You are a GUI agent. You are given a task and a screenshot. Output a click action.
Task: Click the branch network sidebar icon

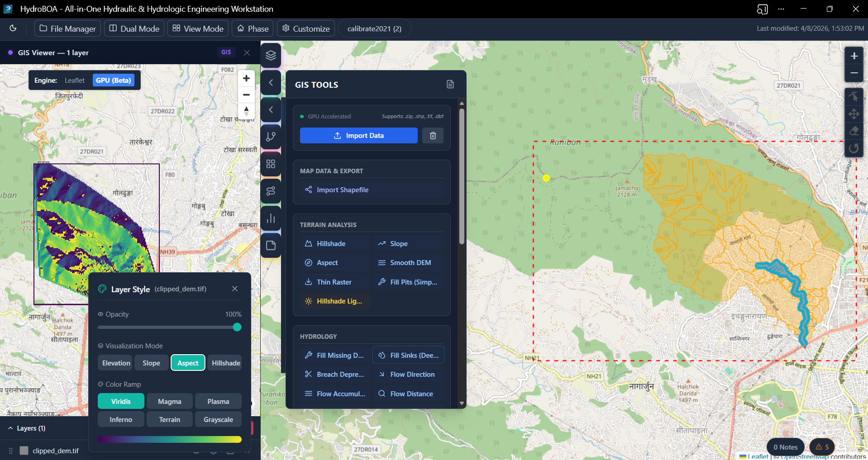(271, 137)
